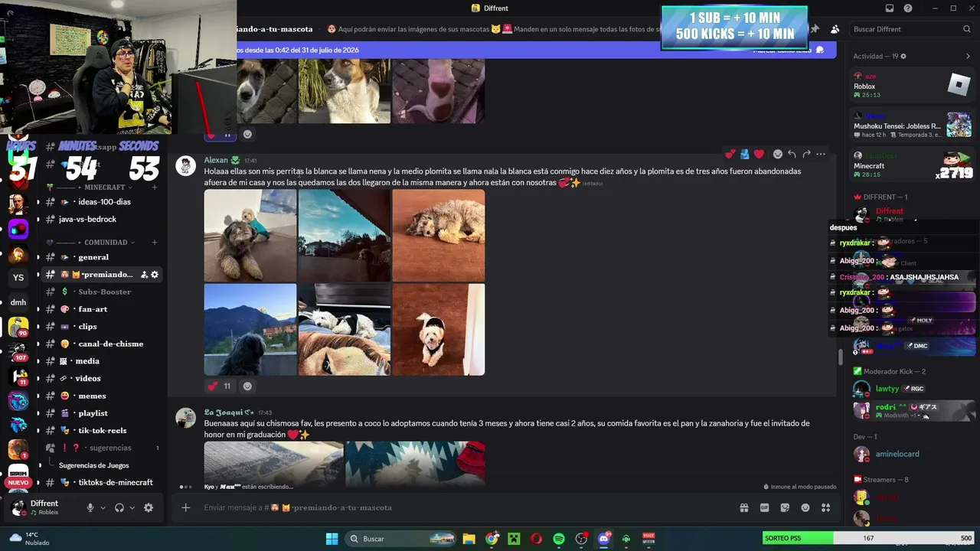Add the blue hug quick reaction
980x551 pixels.
pyautogui.click(x=744, y=154)
